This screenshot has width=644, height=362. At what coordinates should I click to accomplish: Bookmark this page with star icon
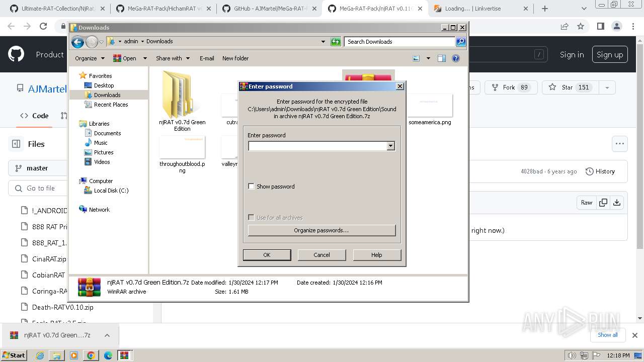(581, 27)
